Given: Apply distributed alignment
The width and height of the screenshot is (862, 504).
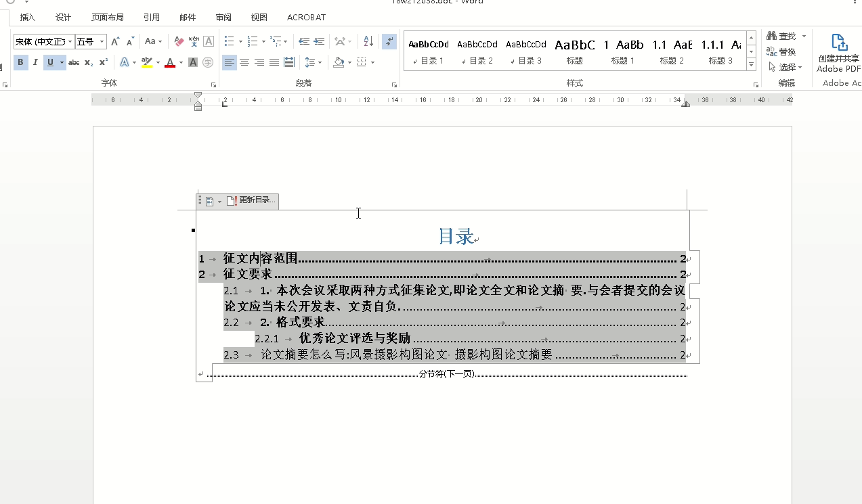Looking at the screenshot, I should [x=289, y=62].
